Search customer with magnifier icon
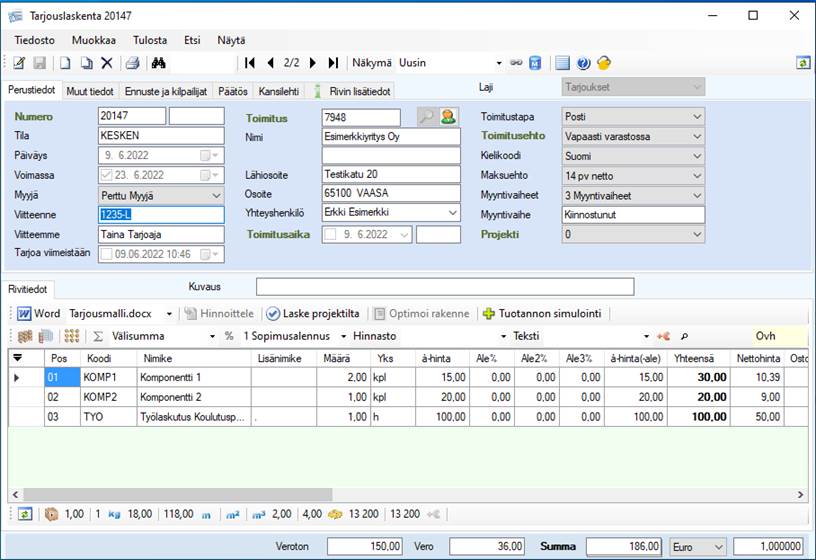Screen dimensions: 816x560 pos(427,117)
